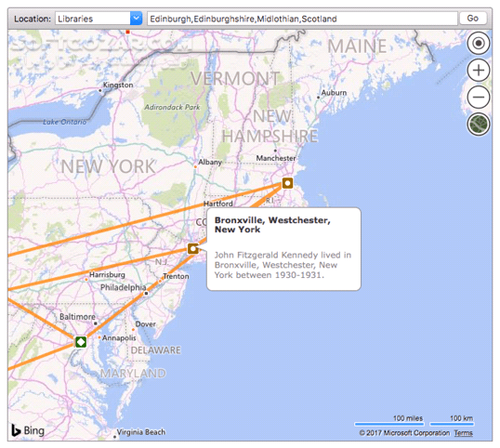Click the small red marker at top

[x=127, y=32]
